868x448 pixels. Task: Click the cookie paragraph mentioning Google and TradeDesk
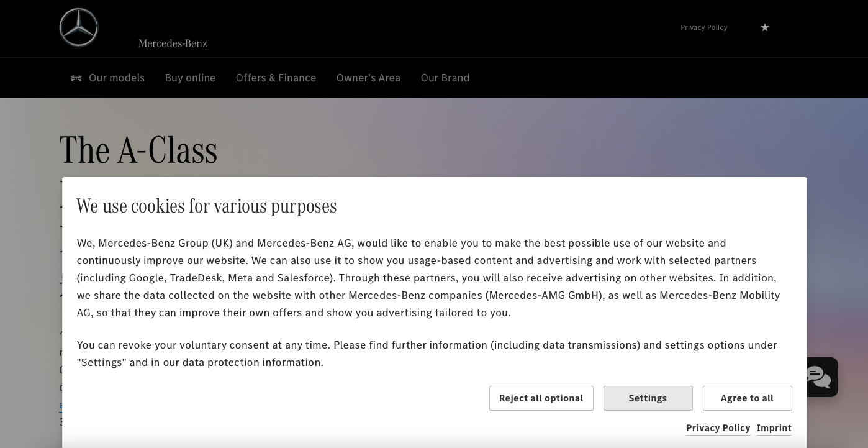[428, 278]
